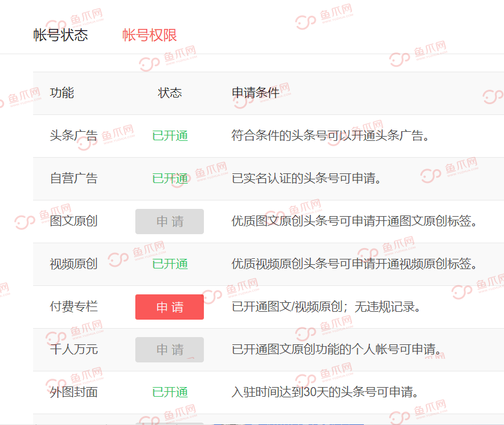
Task: Click condition text 符合条件的头条号可以开通头条广告
Action: [330, 135]
